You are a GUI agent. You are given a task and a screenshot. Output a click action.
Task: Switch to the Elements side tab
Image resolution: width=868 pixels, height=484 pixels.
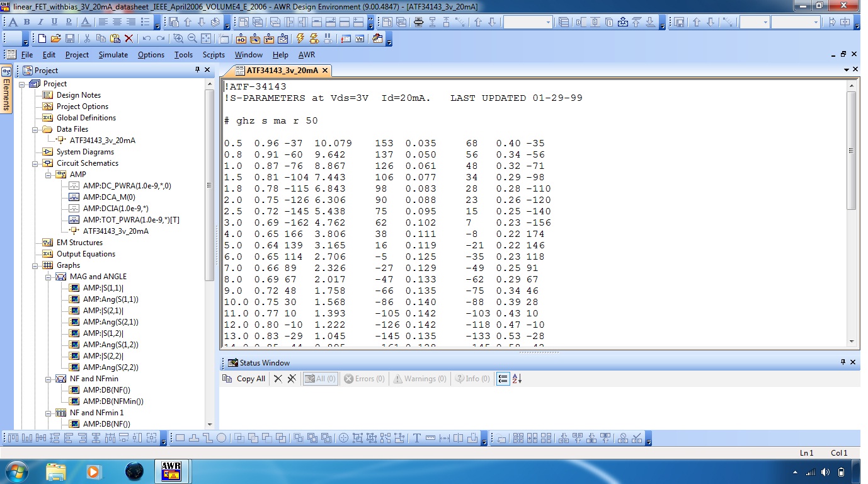point(6,89)
